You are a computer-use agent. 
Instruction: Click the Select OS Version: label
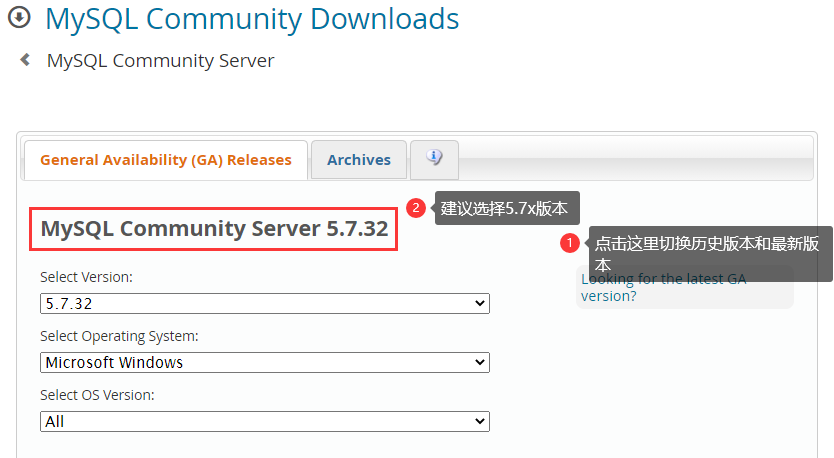click(97, 395)
